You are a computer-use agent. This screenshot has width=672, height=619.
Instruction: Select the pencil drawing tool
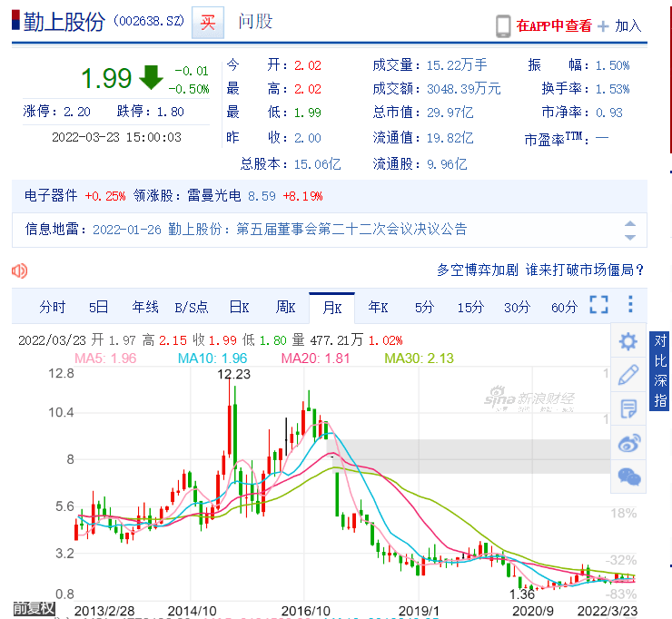point(628,375)
